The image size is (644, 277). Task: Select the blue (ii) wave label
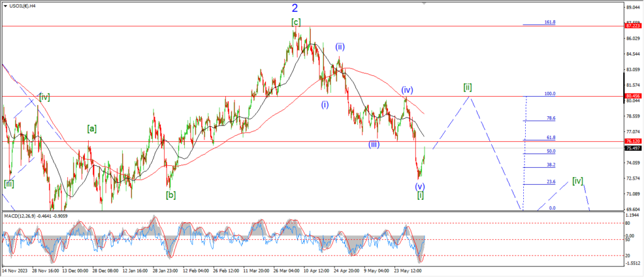pos(340,46)
